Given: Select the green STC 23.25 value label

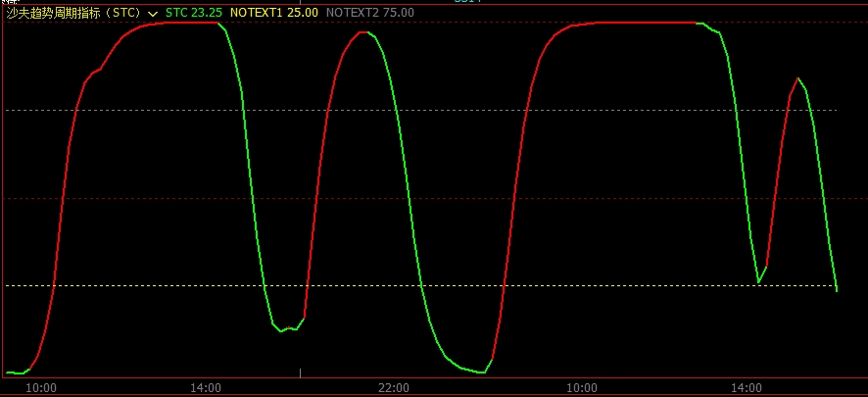Looking at the screenshot, I should (x=193, y=13).
